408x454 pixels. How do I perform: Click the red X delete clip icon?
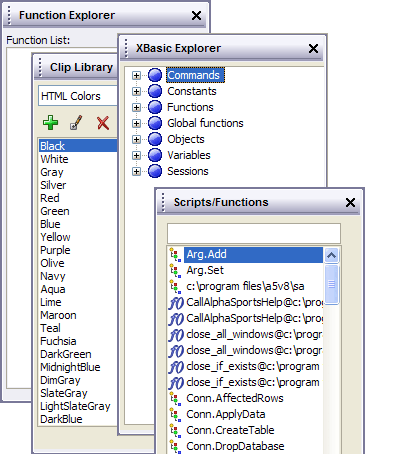(x=103, y=123)
